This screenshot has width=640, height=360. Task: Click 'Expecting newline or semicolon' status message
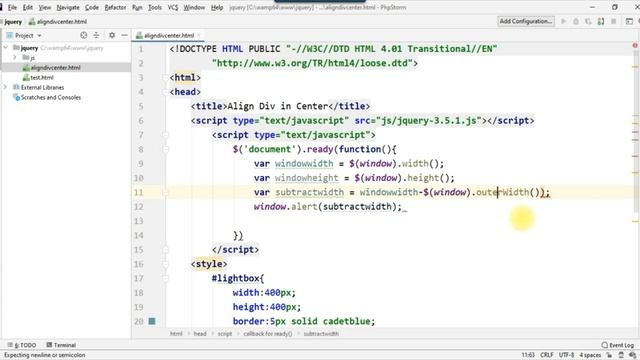click(x=44, y=355)
